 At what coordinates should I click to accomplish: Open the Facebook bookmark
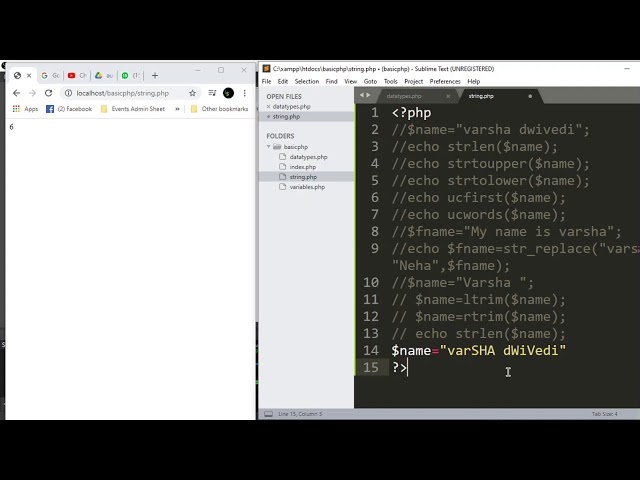point(69,109)
